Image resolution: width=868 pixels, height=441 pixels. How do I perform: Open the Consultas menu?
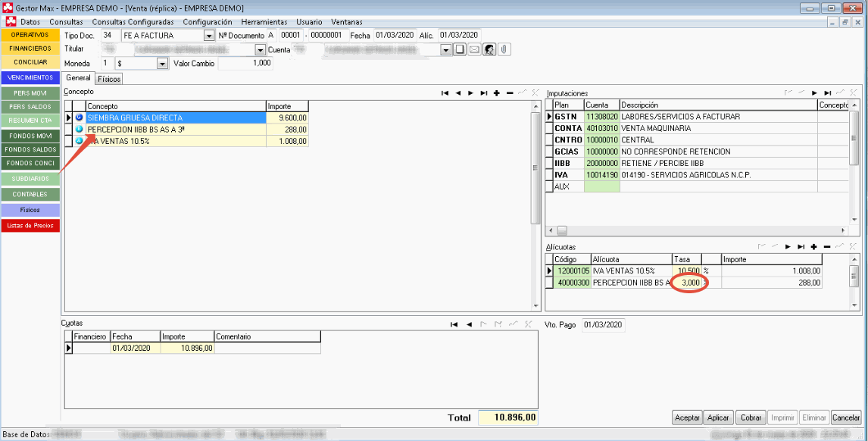pos(66,22)
